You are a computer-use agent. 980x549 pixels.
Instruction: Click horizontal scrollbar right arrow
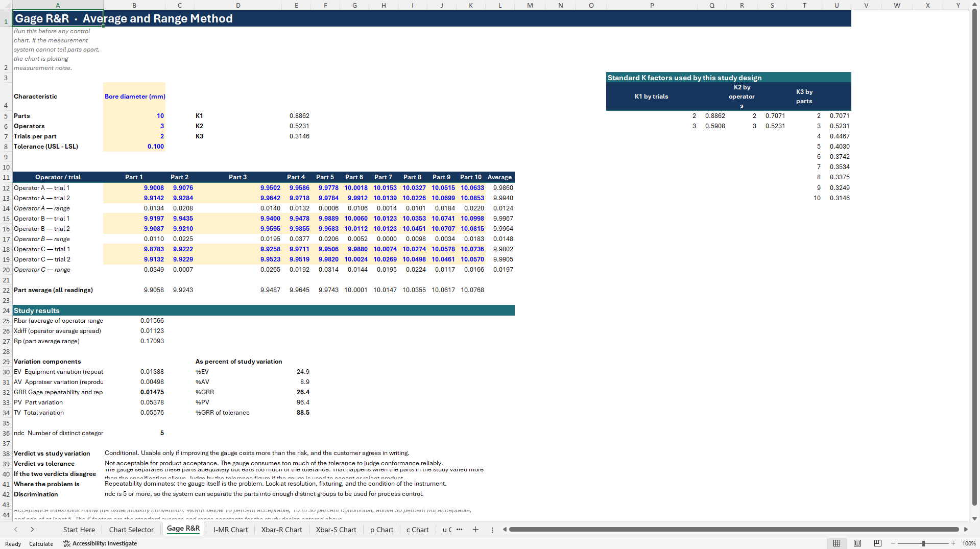966,530
